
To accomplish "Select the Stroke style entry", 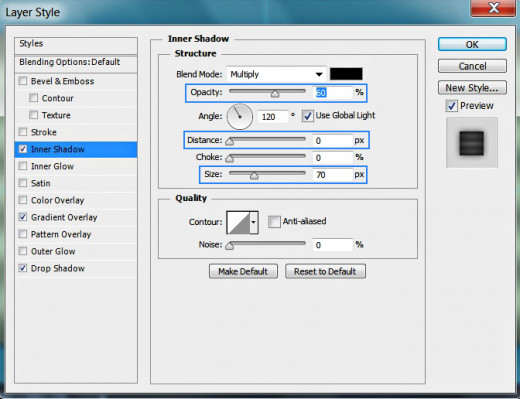I will [44, 132].
